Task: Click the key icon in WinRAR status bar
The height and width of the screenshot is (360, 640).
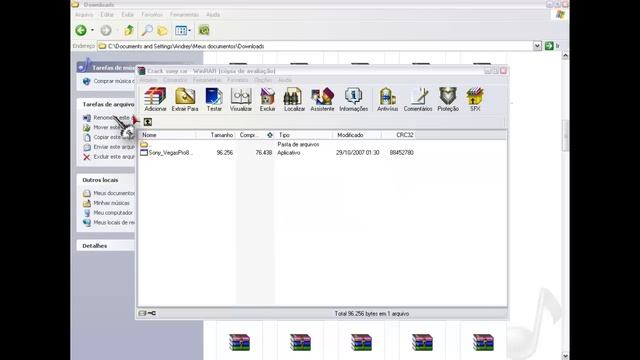Action: pos(152,313)
